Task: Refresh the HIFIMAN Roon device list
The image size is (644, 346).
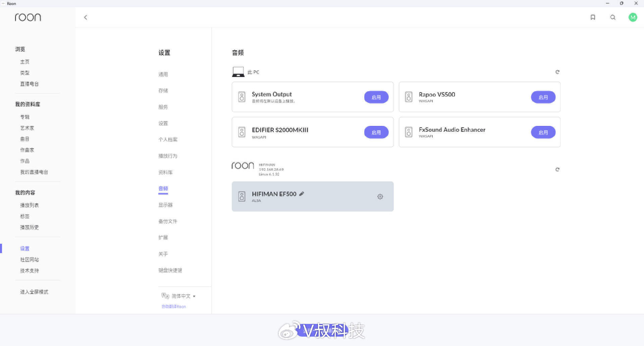Action: pos(557,170)
